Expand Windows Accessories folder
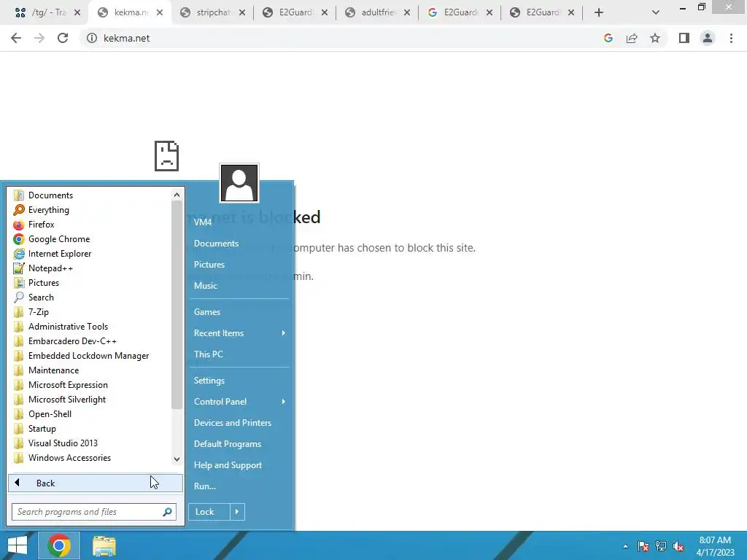 tap(69, 458)
